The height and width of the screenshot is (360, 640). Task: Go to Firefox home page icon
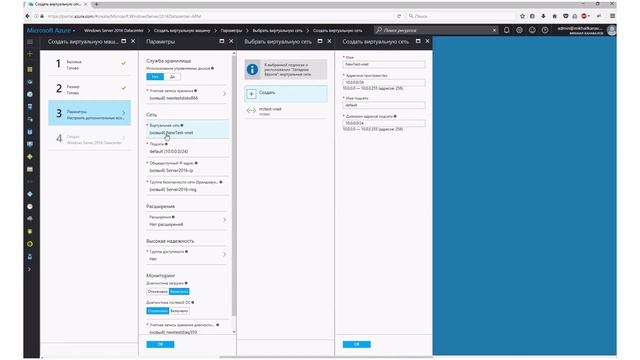coord(554,16)
